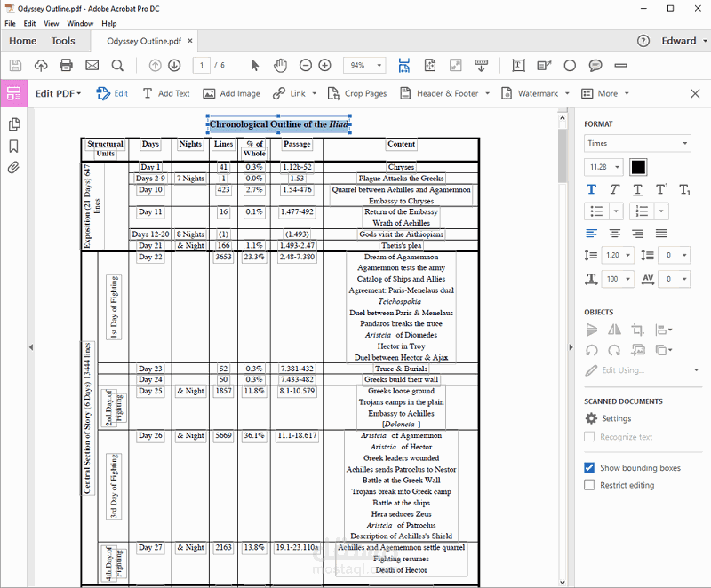The image size is (711, 588).
Task: Open the Print dialog via printer icon
Action: (x=66, y=65)
